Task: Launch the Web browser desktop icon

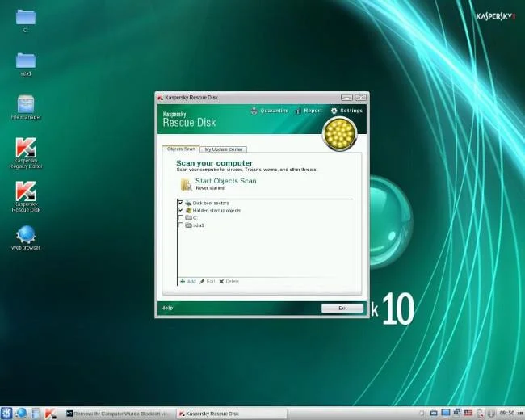Action: [x=26, y=238]
